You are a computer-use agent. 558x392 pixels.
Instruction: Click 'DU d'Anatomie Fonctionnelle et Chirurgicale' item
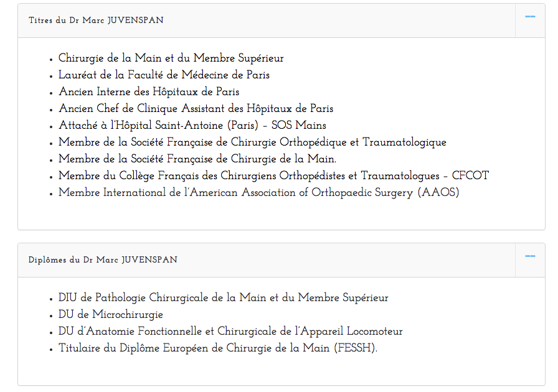coord(230,331)
